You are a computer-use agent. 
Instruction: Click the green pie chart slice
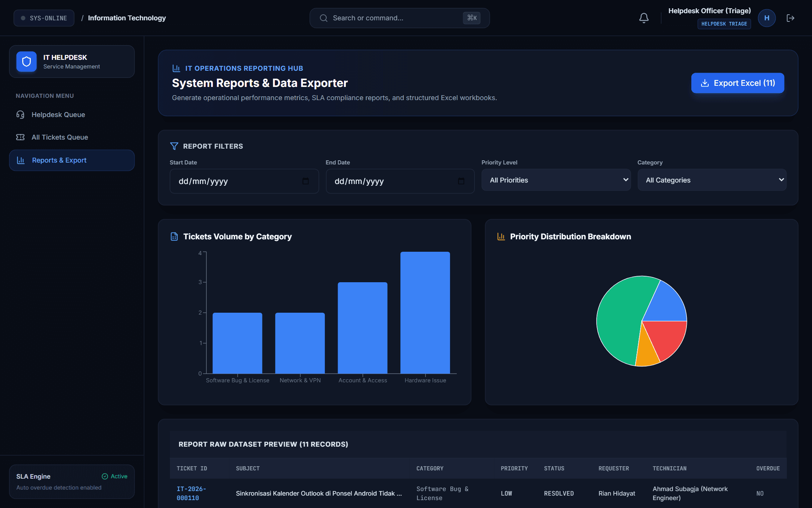620,316
